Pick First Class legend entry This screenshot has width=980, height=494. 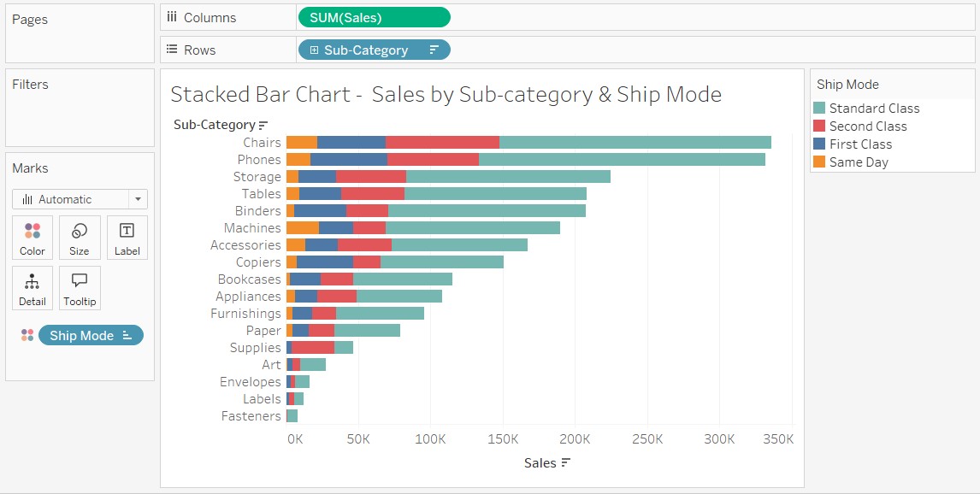click(860, 144)
